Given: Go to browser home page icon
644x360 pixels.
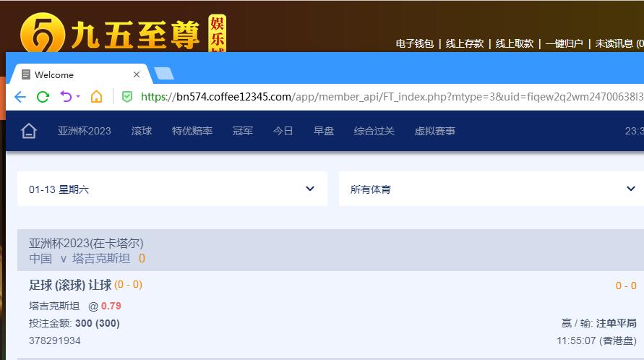Looking at the screenshot, I should click(97, 97).
